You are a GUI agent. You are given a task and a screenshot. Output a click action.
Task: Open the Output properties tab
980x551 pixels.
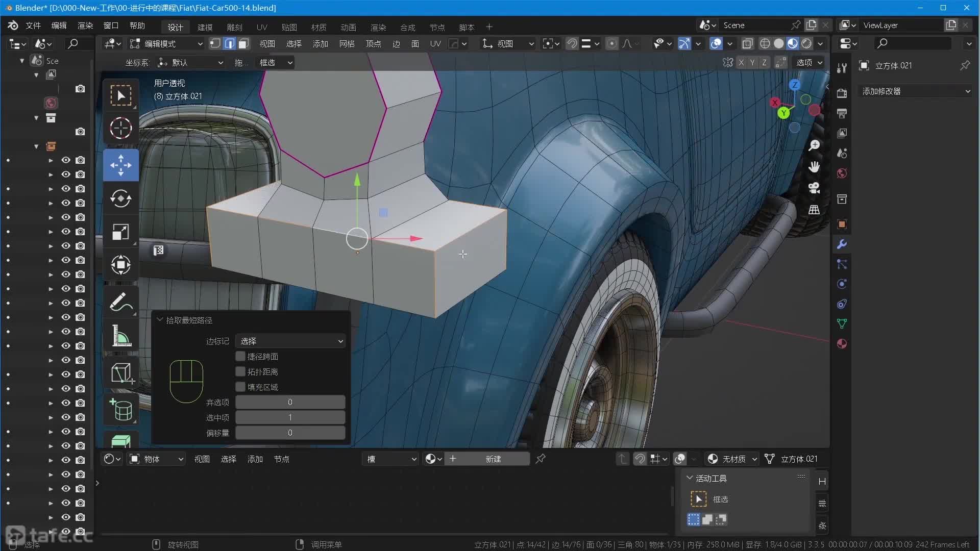[842, 113]
